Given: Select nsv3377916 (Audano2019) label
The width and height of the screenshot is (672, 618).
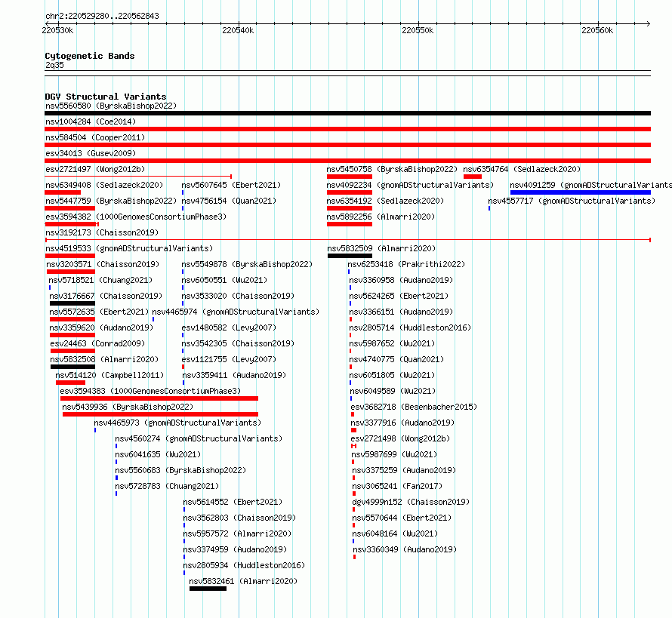Looking at the screenshot, I should coord(402,423).
